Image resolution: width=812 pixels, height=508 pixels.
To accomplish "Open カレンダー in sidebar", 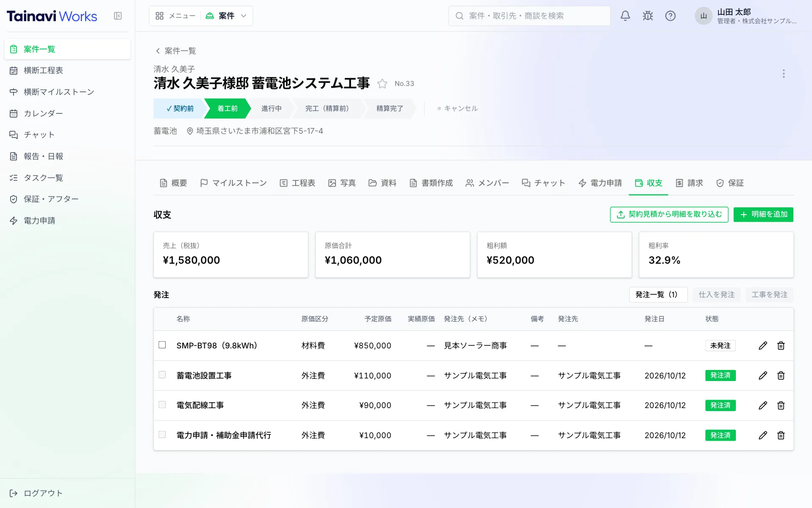I will pos(67,113).
